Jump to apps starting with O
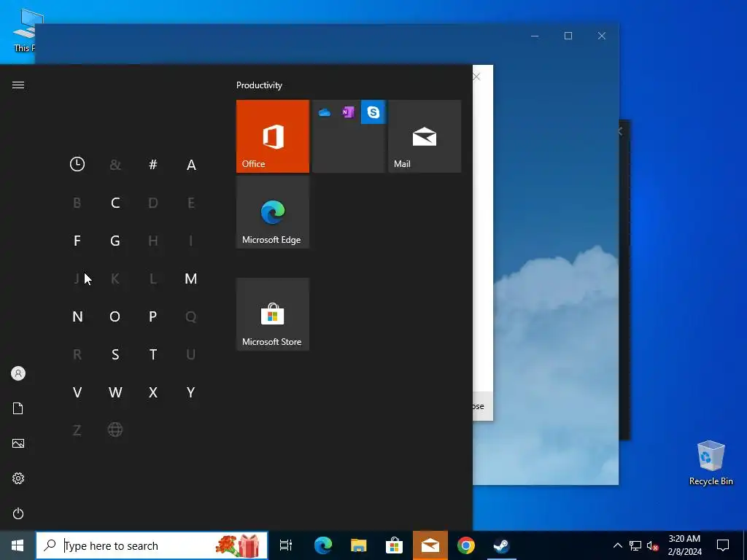The width and height of the screenshot is (747, 560). (115, 316)
